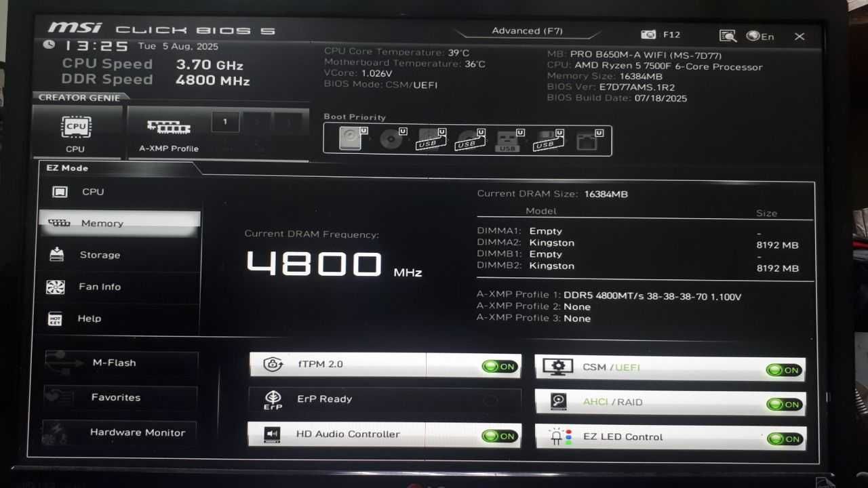Close the BIOS with the X button
The height and width of the screenshot is (488, 868).
pyautogui.click(x=800, y=37)
